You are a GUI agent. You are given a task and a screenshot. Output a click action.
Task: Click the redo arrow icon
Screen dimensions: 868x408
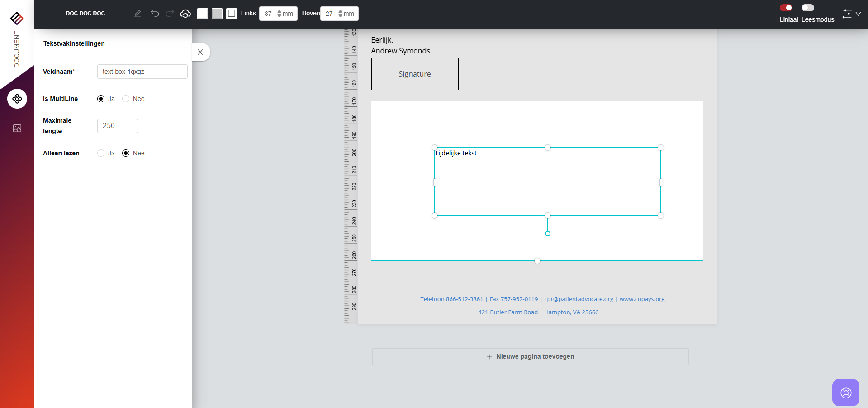tap(170, 14)
